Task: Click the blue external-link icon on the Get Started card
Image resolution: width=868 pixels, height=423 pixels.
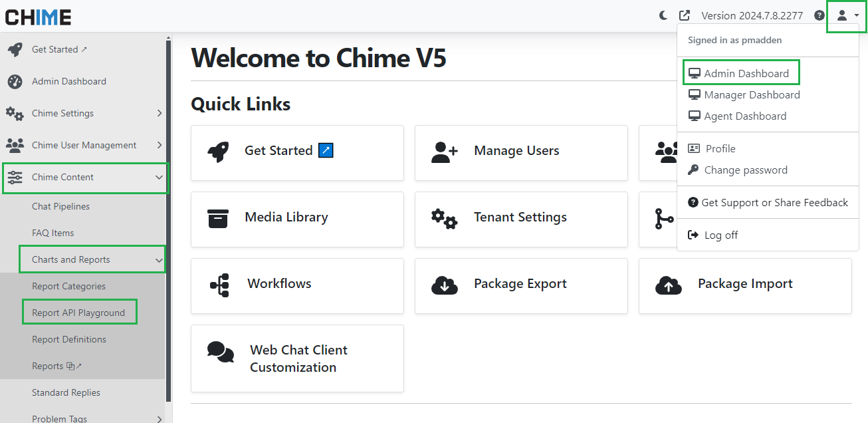Action: (326, 150)
